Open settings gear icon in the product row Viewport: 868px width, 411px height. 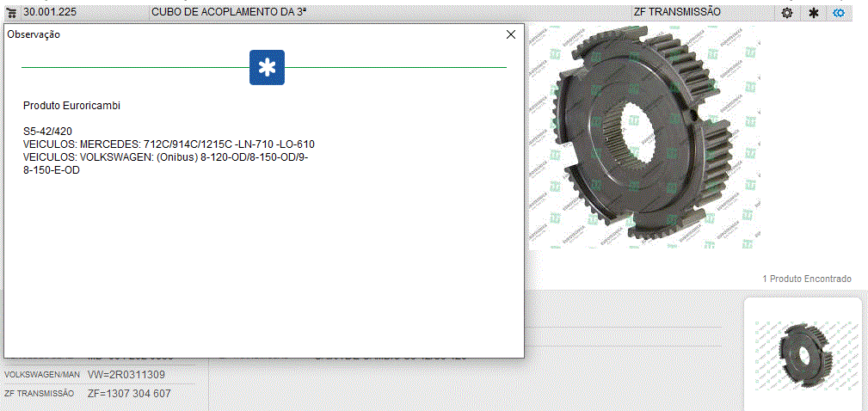786,13
